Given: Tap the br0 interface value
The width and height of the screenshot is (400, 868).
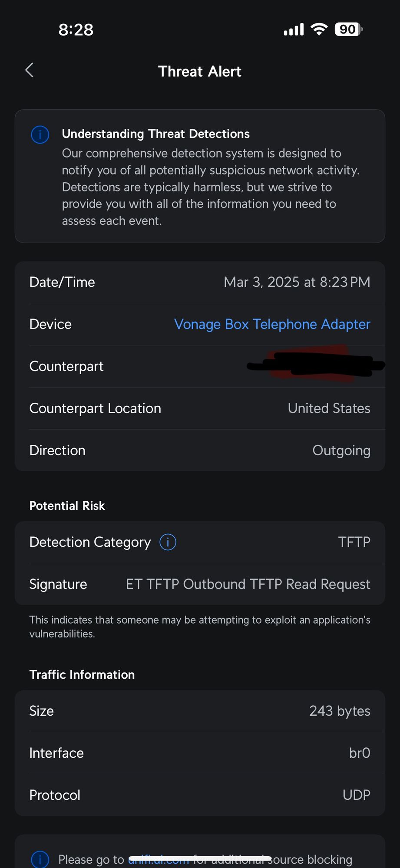Looking at the screenshot, I should pyautogui.click(x=360, y=753).
